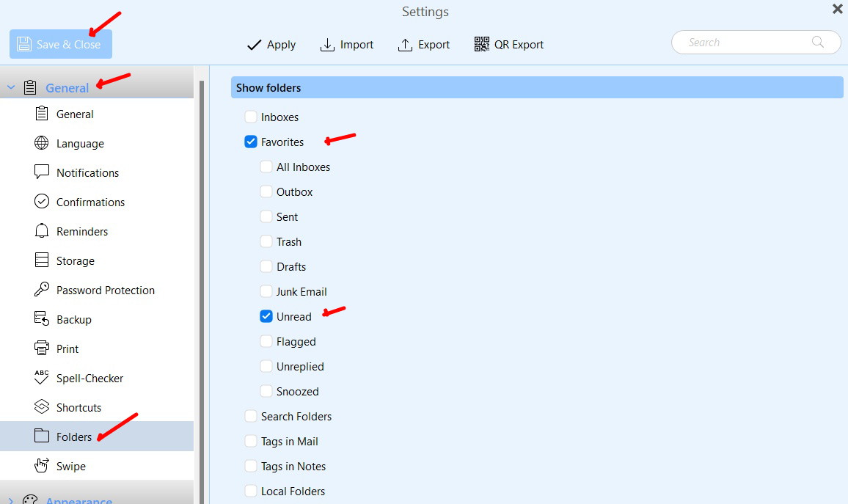
Task: Click the Apply checkmark icon
Action: pos(255,45)
